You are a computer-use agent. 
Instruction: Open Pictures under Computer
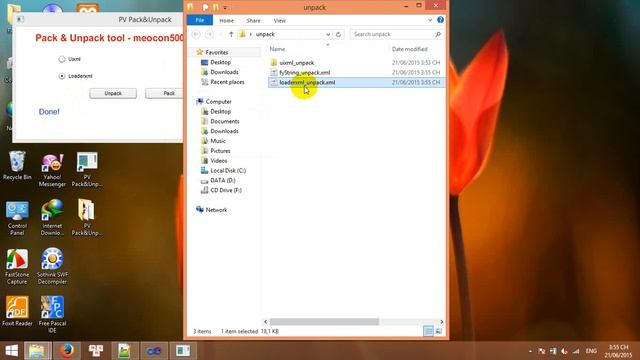click(x=220, y=151)
